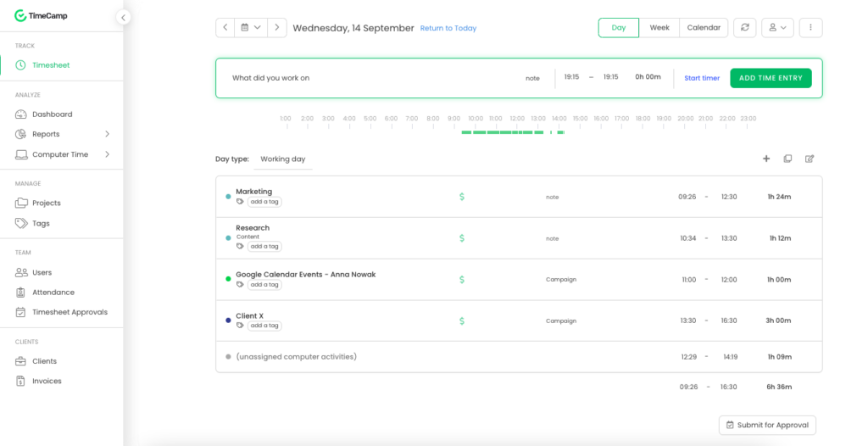Click the green color dot on Google Calendar Events
This screenshot has height=446, width=868.
(x=228, y=279)
